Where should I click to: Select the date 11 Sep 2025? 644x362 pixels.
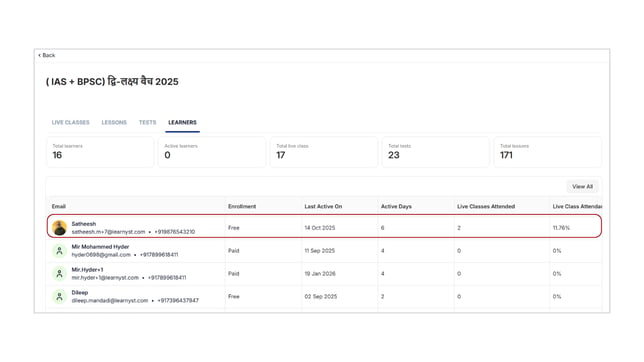click(x=320, y=251)
